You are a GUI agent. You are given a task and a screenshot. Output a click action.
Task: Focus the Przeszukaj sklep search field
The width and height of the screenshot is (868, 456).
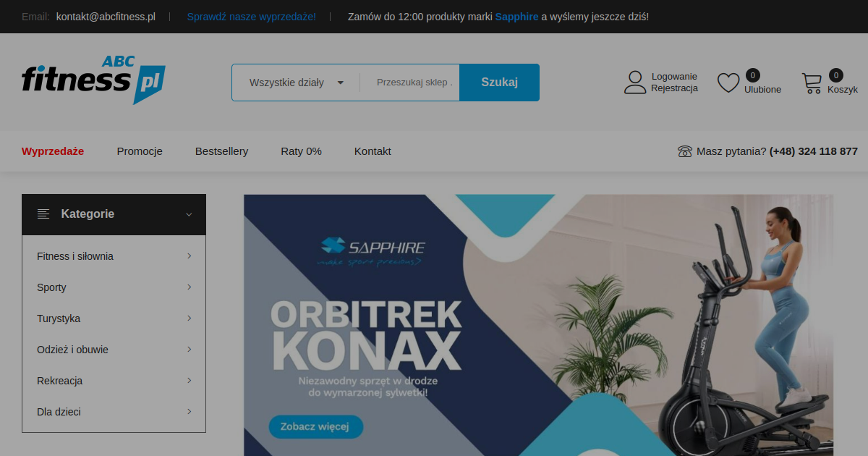click(x=414, y=83)
